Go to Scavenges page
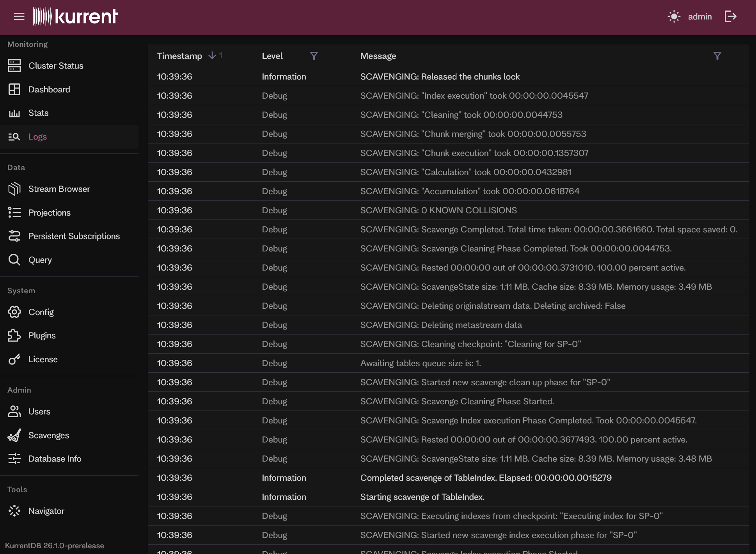This screenshot has height=554, width=756. click(49, 435)
